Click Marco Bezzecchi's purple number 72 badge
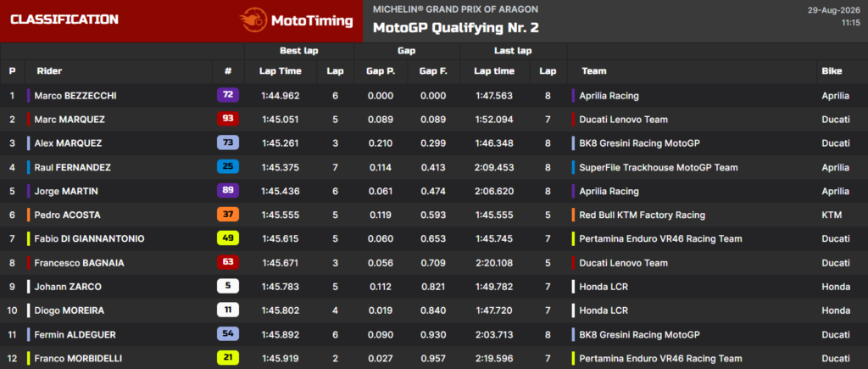868x369 pixels. [228, 95]
